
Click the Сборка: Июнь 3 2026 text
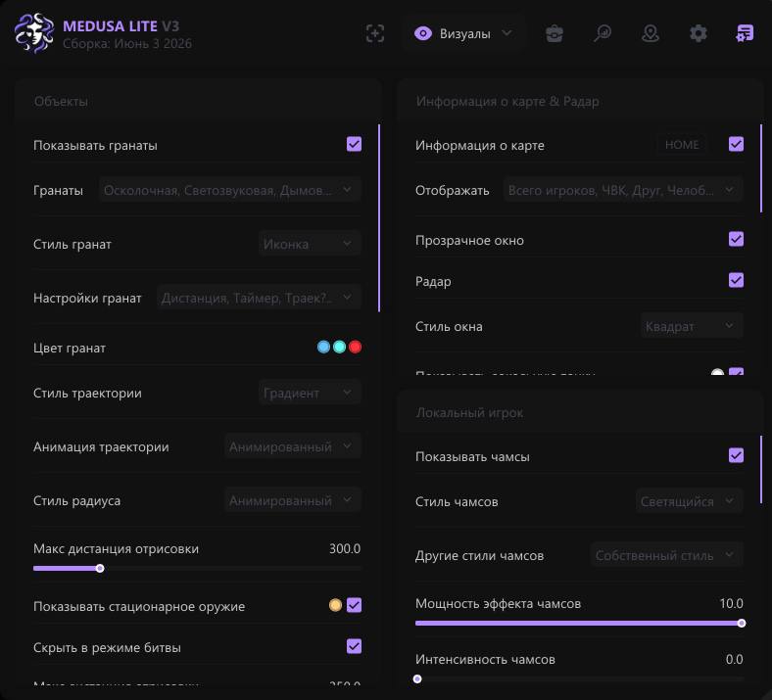click(x=127, y=43)
